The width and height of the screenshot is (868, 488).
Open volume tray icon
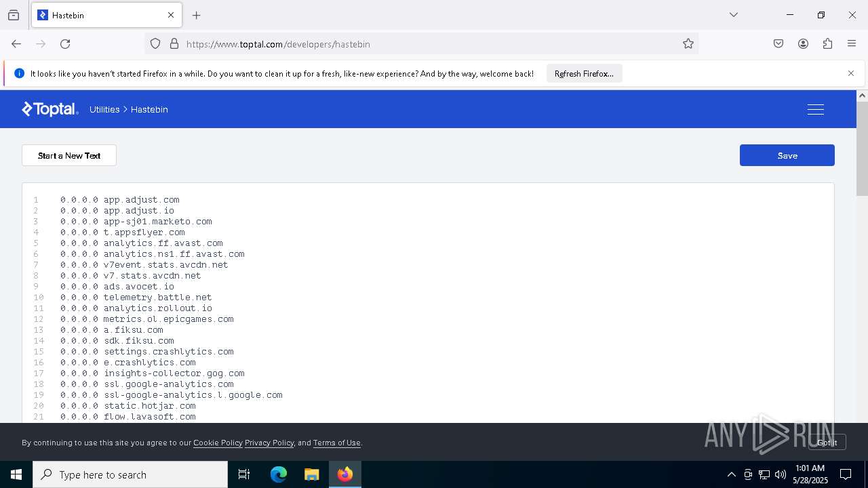(x=781, y=474)
